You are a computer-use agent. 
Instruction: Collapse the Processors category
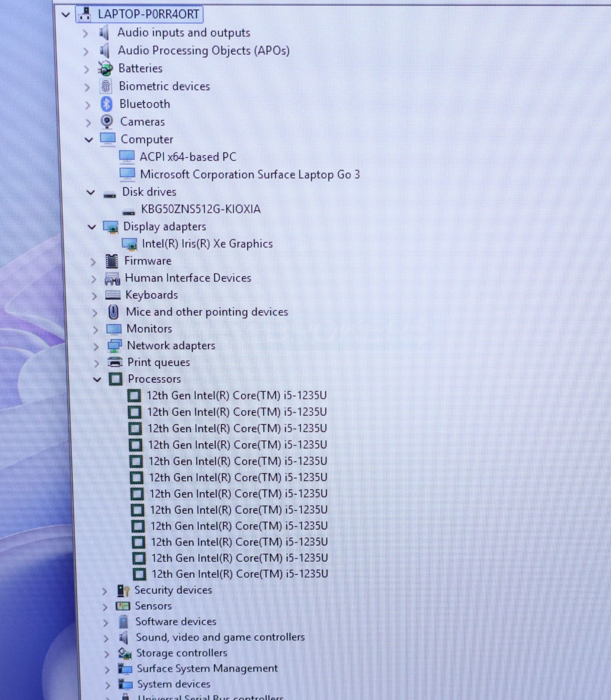(98, 379)
